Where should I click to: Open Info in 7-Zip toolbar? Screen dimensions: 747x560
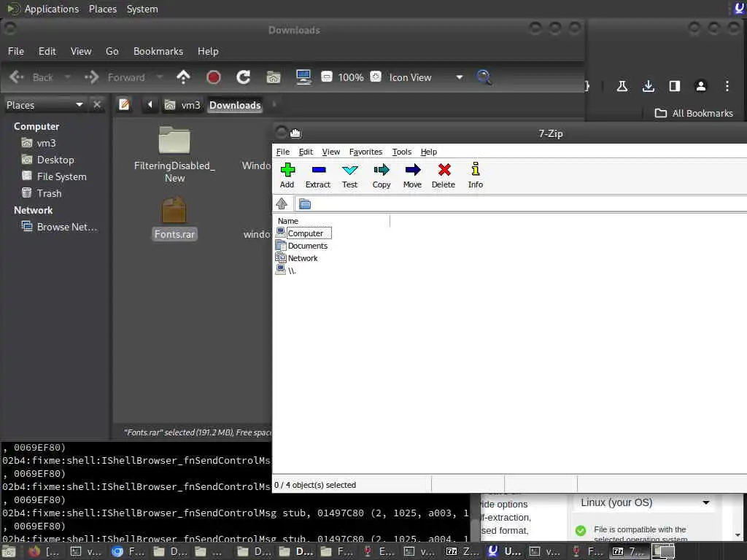pos(476,175)
